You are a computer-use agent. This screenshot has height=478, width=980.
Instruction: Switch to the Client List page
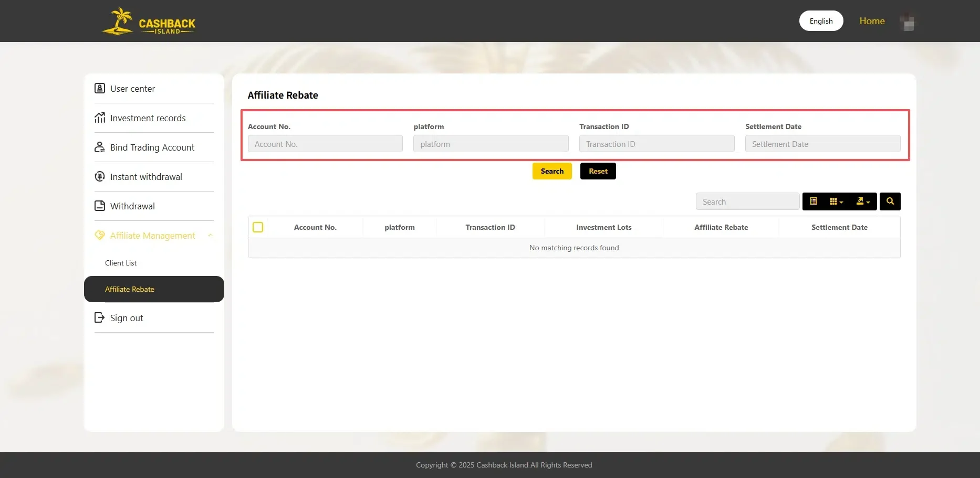(x=120, y=262)
